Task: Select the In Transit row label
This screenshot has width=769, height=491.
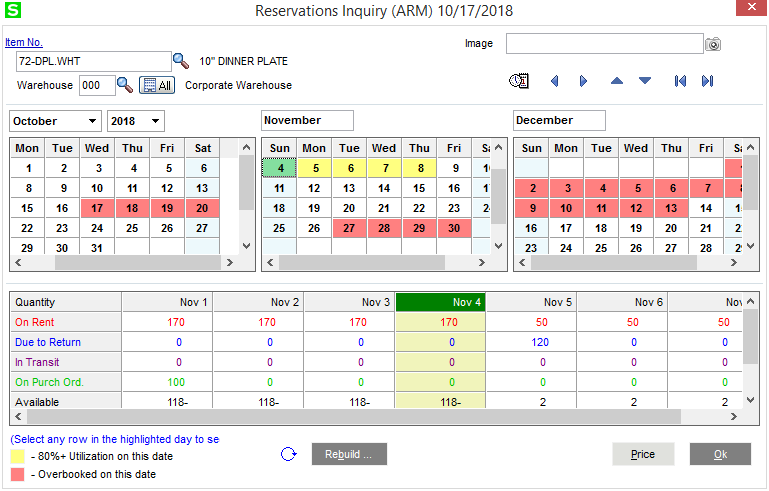Action: click(66, 362)
